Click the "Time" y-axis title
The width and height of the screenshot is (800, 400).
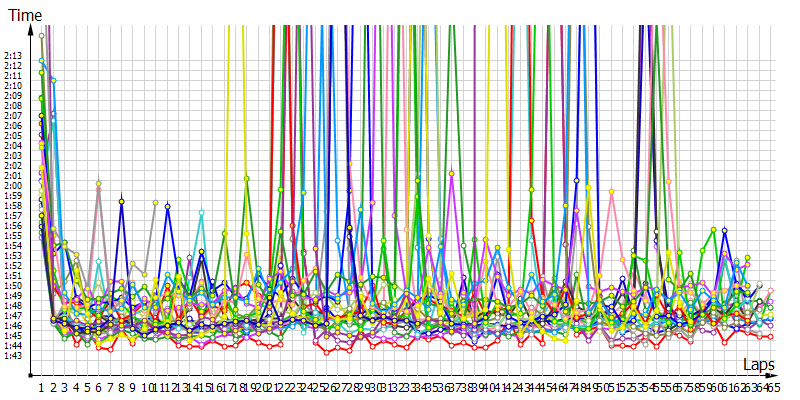pyautogui.click(x=24, y=16)
